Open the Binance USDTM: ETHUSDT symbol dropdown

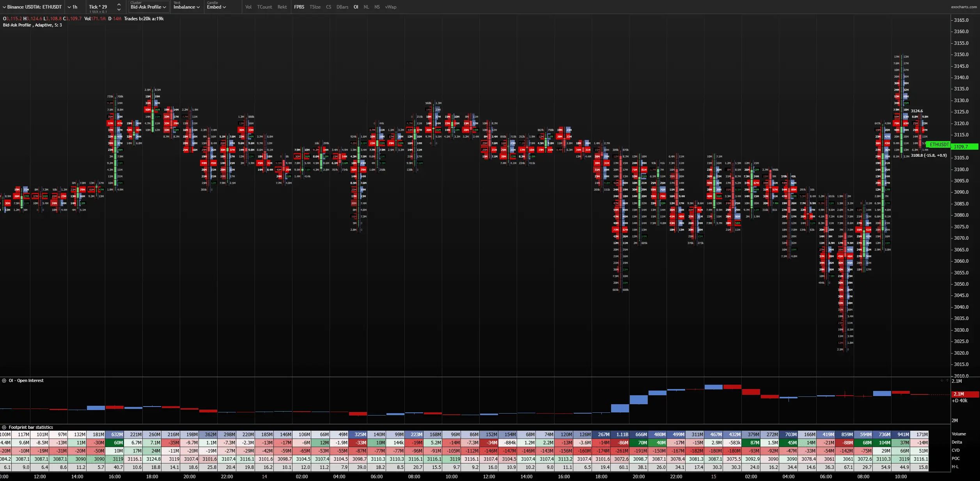(x=32, y=7)
